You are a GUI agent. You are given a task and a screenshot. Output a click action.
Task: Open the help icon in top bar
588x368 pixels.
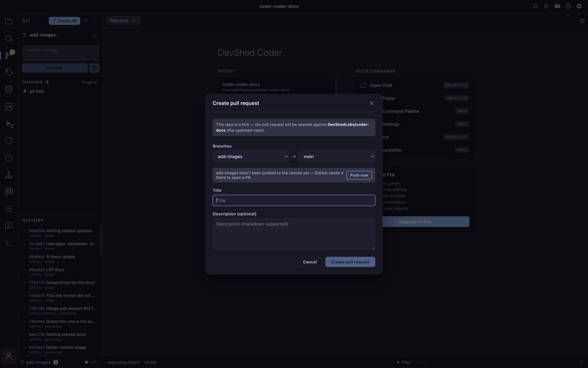[x=568, y=6]
